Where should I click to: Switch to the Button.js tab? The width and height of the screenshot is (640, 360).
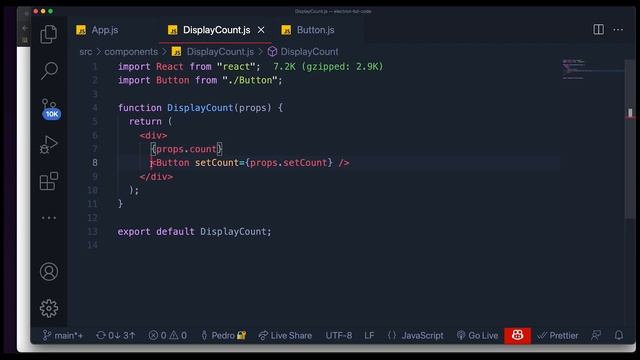[309, 30]
